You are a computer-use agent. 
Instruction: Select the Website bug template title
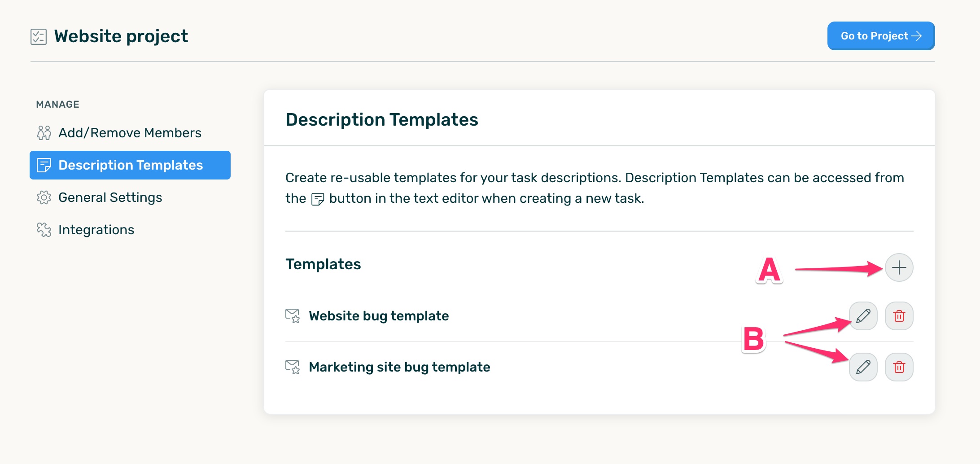pyautogui.click(x=378, y=315)
